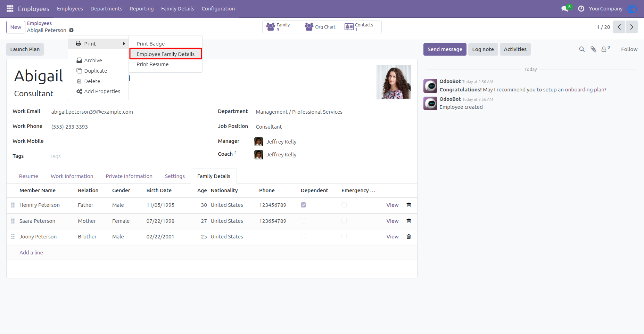This screenshot has width=644, height=334.
Task: Click Add a line in family table
Action: coord(31,253)
